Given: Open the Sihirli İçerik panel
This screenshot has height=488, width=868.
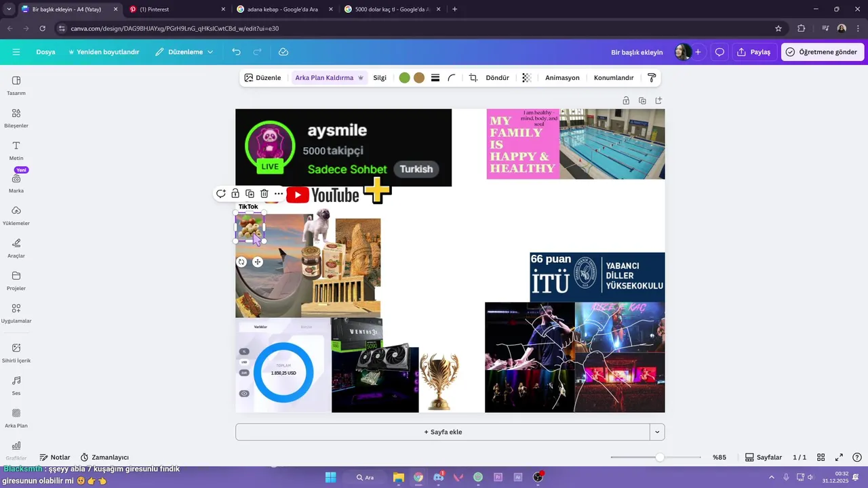Looking at the screenshot, I should [x=16, y=352].
